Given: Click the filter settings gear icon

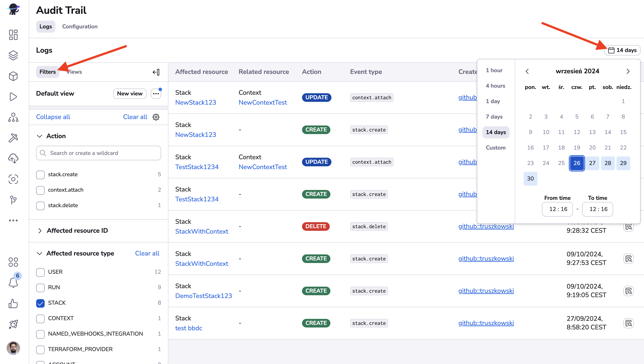Looking at the screenshot, I should point(156,117).
